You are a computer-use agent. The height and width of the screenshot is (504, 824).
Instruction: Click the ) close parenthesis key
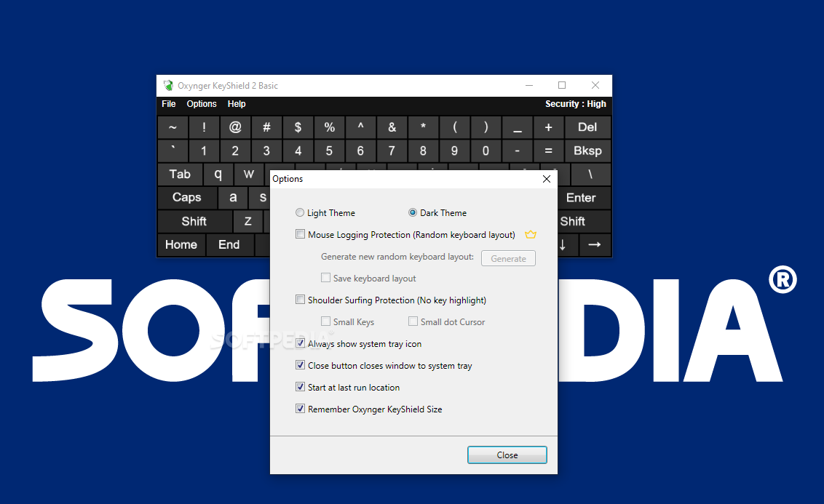point(486,127)
